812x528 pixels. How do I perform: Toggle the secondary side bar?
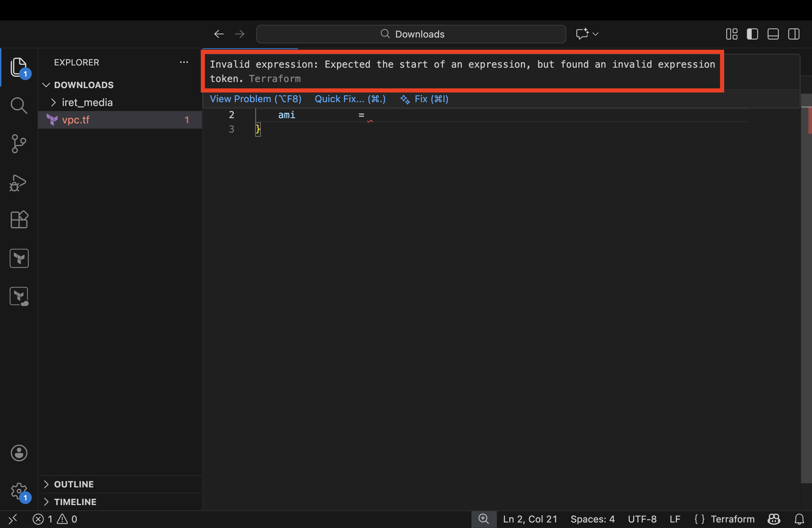pyautogui.click(x=793, y=34)
